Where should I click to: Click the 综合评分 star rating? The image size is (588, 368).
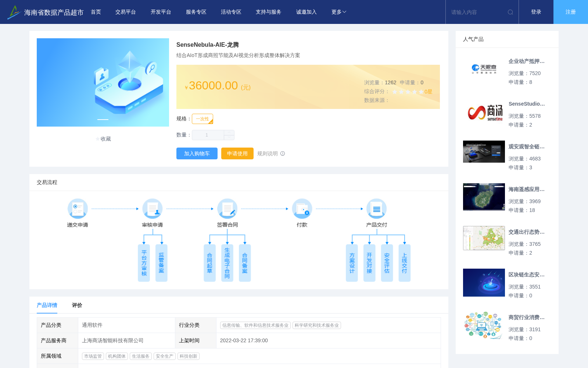[x=408, y=92]
